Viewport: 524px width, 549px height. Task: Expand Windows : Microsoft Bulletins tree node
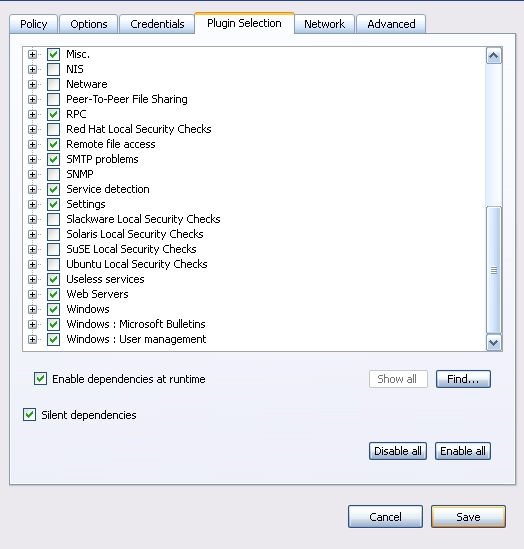[x=32, y=324]
